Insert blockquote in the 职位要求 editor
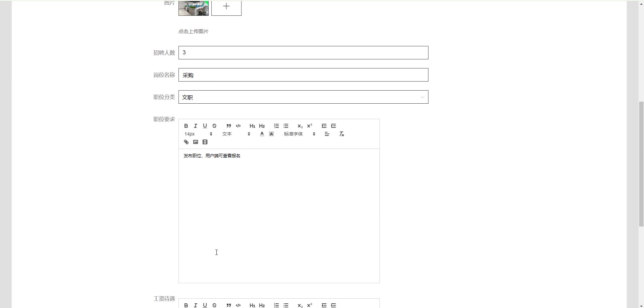The height and width of the screenshot is (308, 644). 229,126
